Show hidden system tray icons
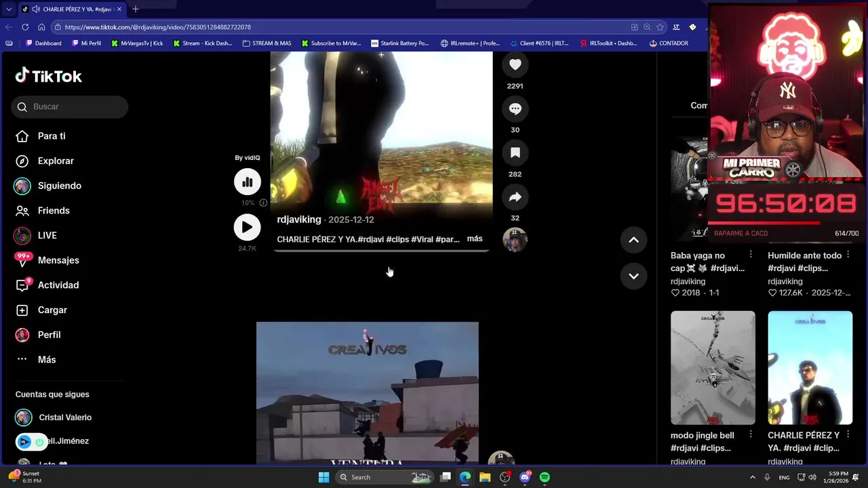Image resolution: width=868 pixels, height=488 pixels. click(x=752, y=477)
